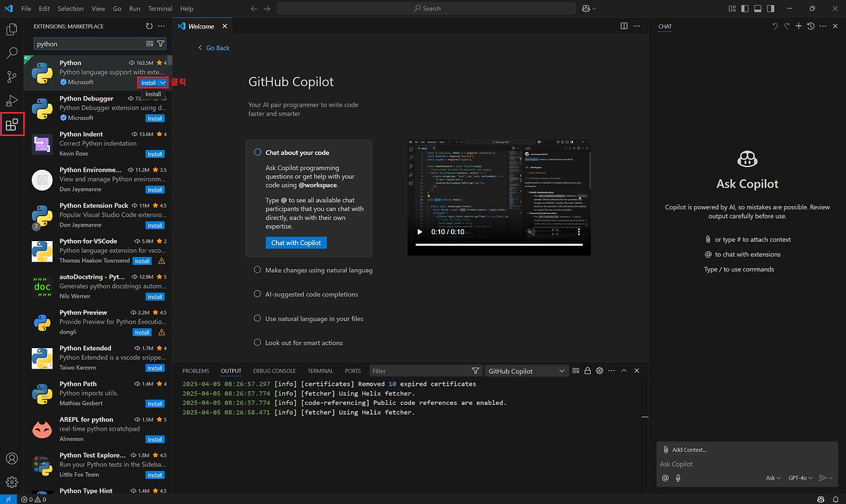Go Back from the GitHub Copilot welcome page

[x=214, y=48]
